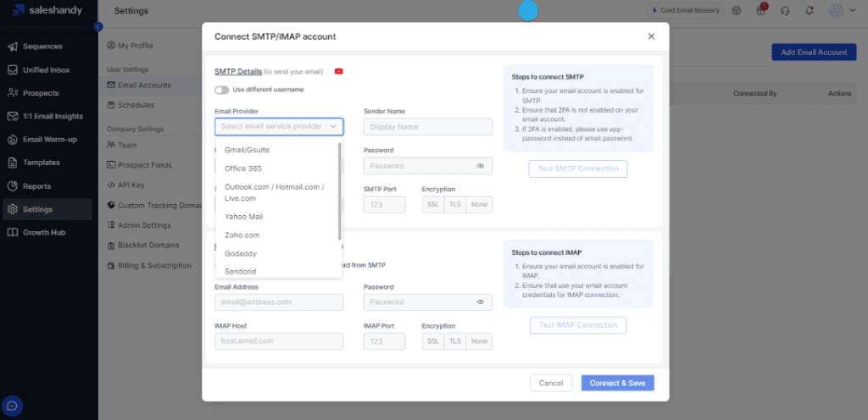868x420 pixels.
Task: Select SSL encryption for IMAP
Action: pyautogui.click(x=433, y=341)
